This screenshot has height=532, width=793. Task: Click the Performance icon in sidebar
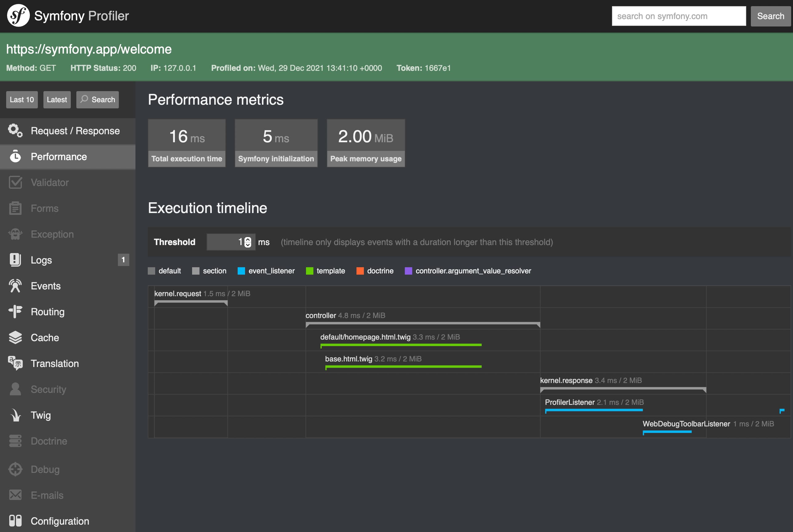tap(15, 157)
